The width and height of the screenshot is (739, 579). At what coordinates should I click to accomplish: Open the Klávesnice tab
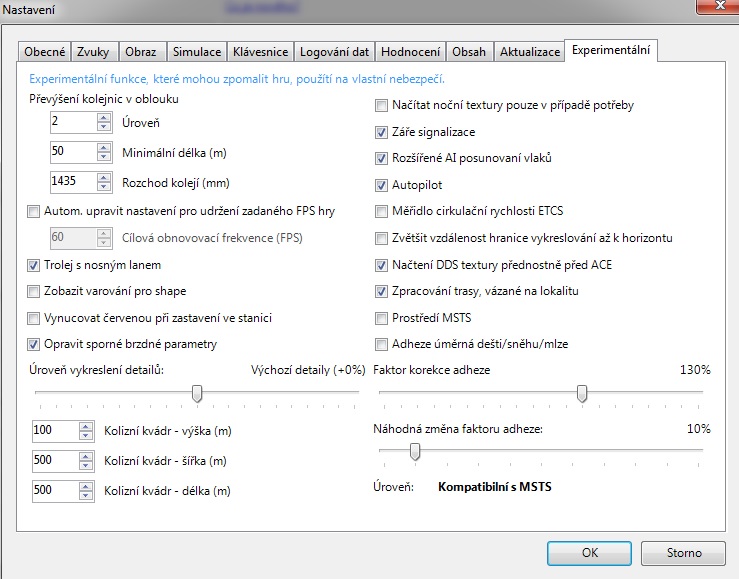(x=260, y=51)
